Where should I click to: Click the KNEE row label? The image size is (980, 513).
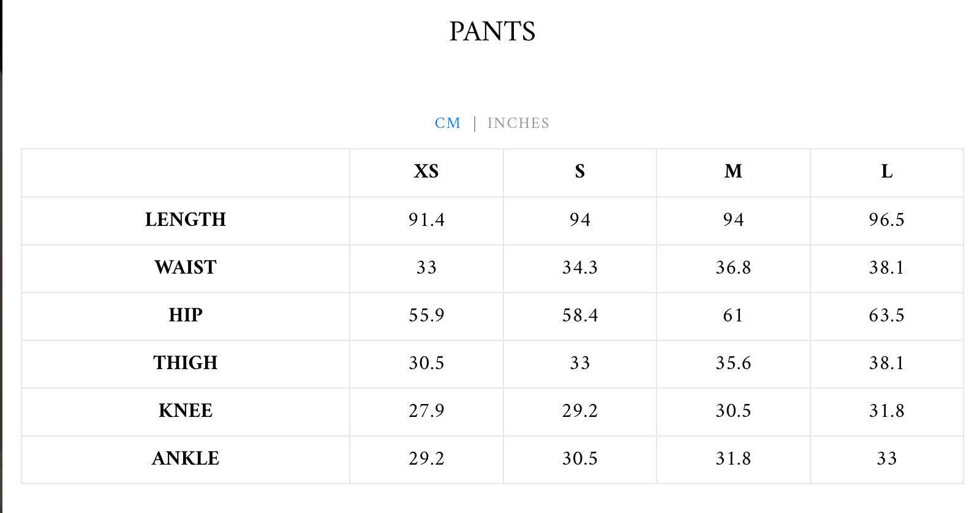(186, 410)
